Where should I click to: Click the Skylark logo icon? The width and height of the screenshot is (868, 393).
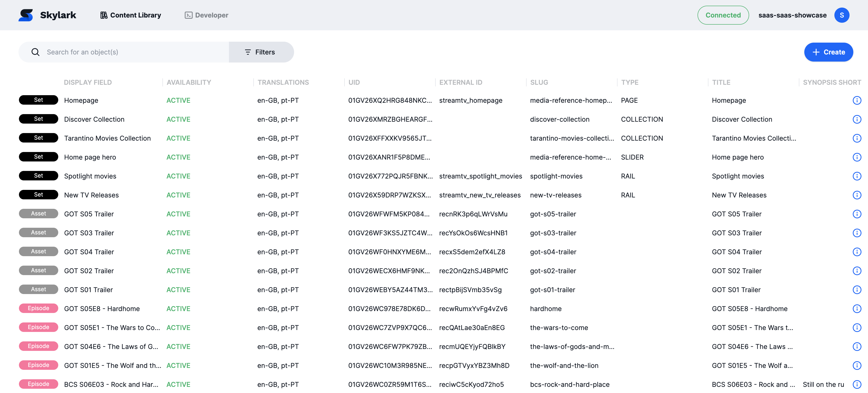tap(26, 15)
